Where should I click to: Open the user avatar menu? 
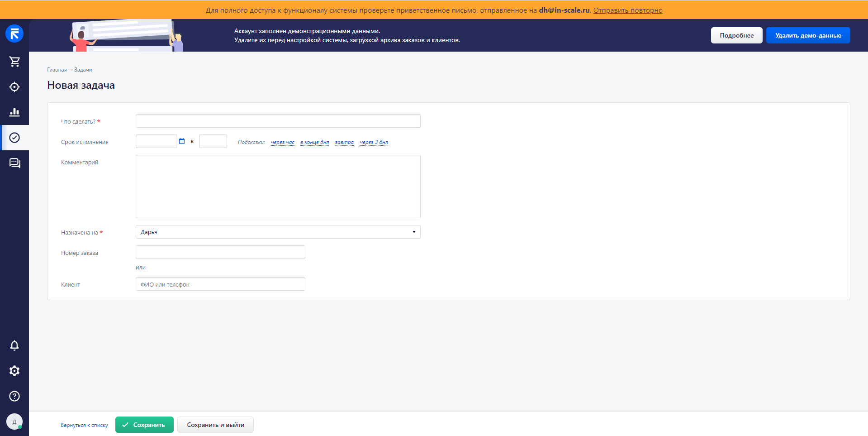click(x=14, y=422)
